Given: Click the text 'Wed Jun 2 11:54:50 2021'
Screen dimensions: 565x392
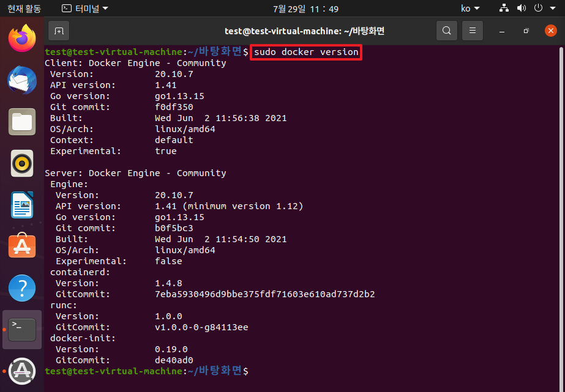Looking at the screenshot, I should pyautogui.click(x=221, y=239).
